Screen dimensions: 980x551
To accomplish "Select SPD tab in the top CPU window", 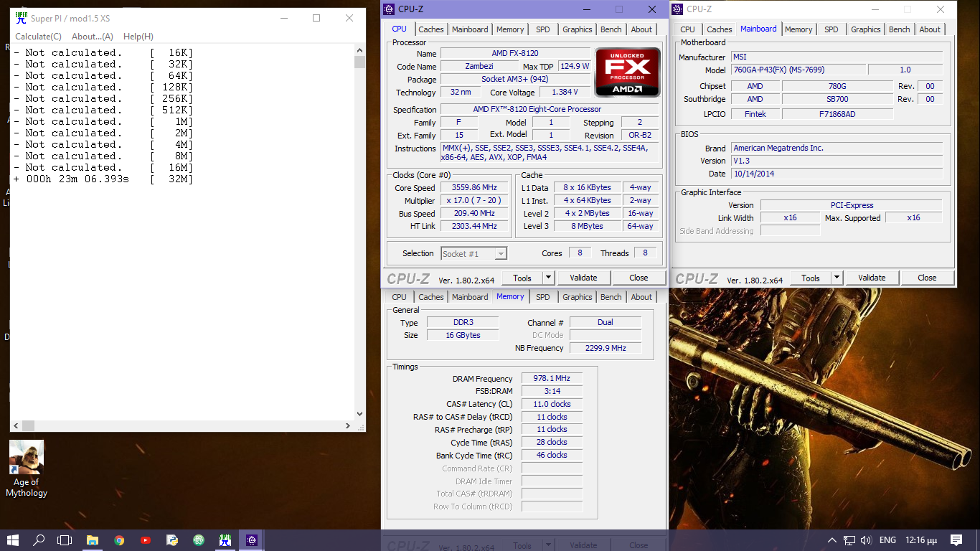I will pos(543,29).
